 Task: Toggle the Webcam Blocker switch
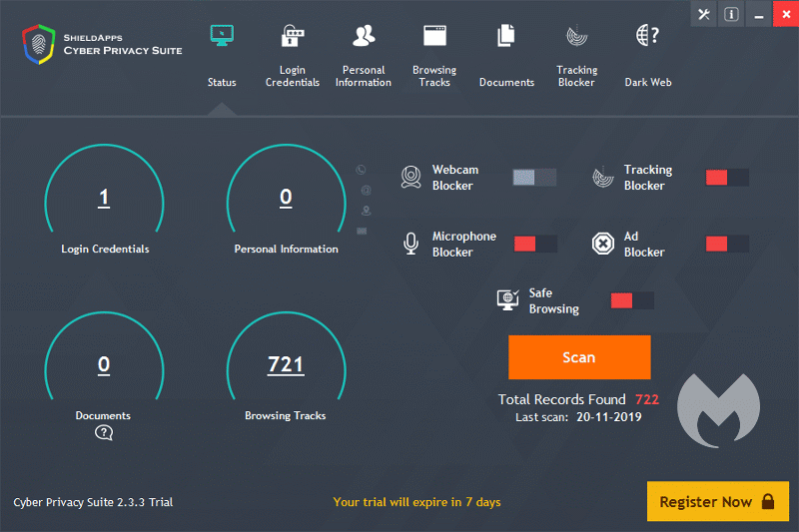(x=534, y=177)
